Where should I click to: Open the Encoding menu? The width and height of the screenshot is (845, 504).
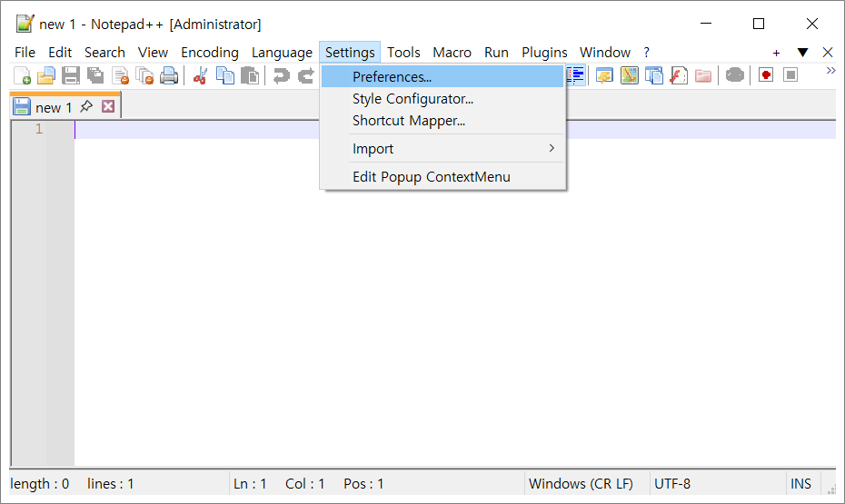coord(210,53)
